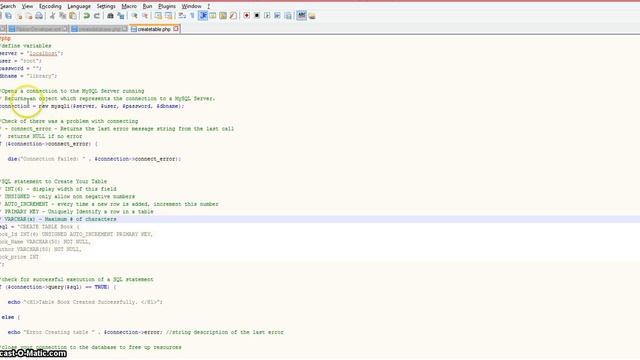
Task: Click 'Table Book Created Successfully' echo line
Action: pyautogui.click(x=85, y=302)
